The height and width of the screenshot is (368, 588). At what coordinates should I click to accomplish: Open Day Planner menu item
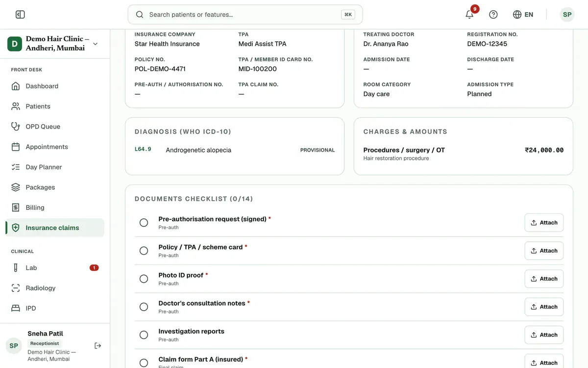pos(55,167)
